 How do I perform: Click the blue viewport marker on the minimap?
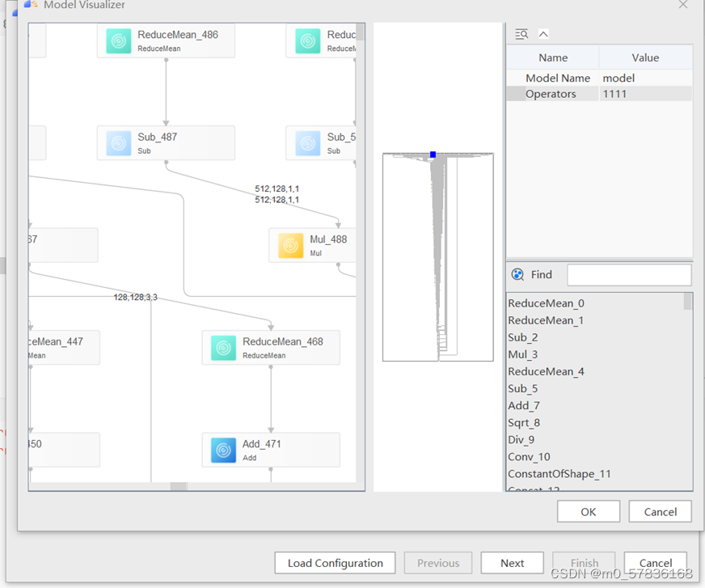tap(433, 154)
